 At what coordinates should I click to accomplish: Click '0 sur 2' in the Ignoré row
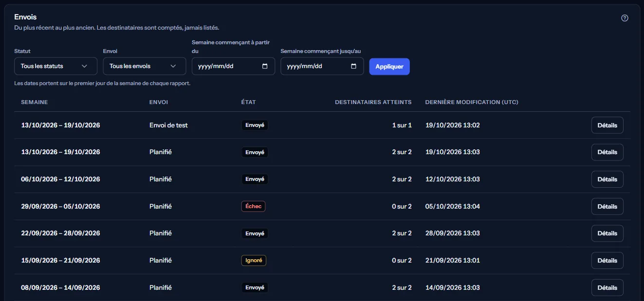tap(402, 260)
